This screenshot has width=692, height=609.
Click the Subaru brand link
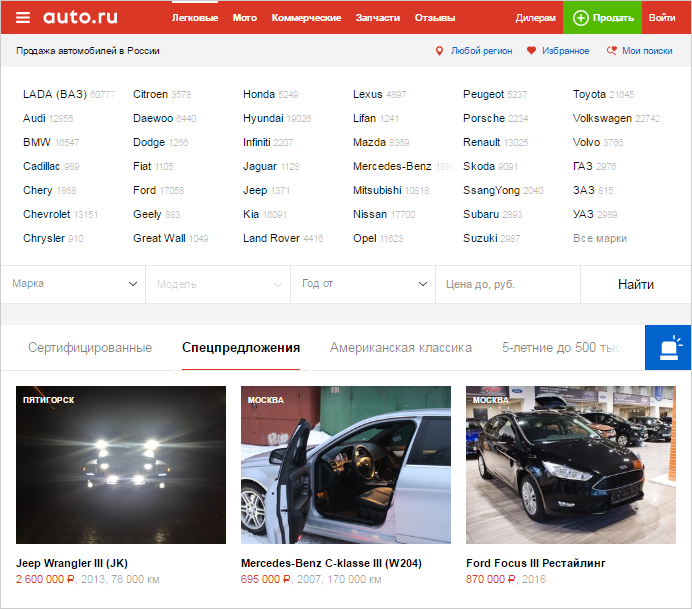tap(481, 214)
